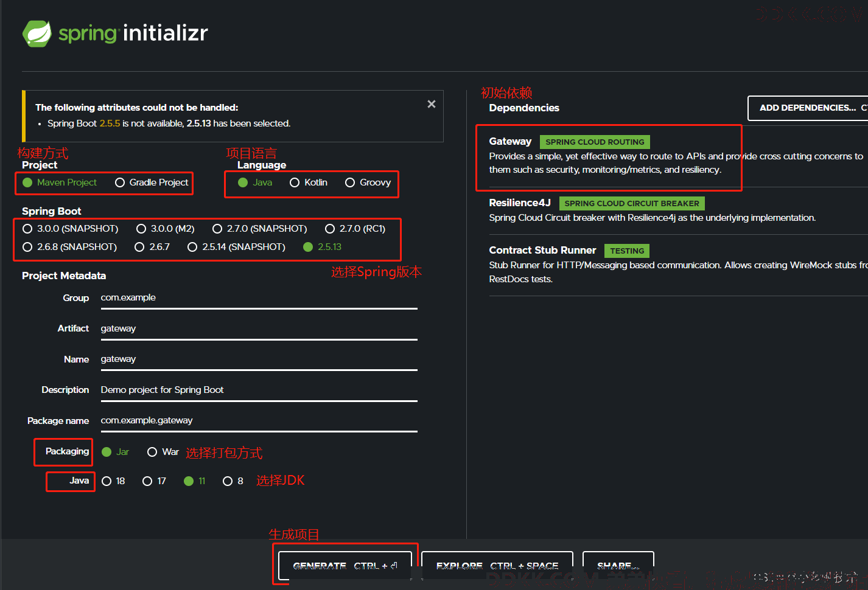
Task: Select Spring Boot 2.5.13 version
Action: click(x=323, y=247)
